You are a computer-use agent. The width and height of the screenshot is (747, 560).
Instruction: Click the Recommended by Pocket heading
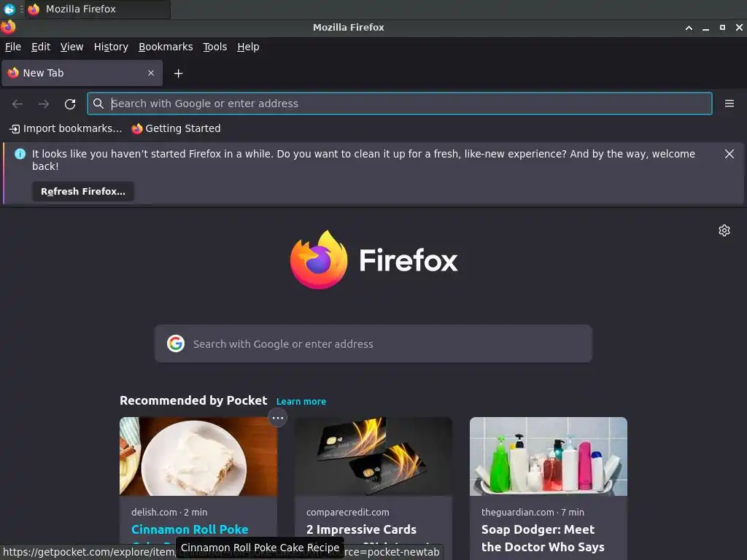193,400
